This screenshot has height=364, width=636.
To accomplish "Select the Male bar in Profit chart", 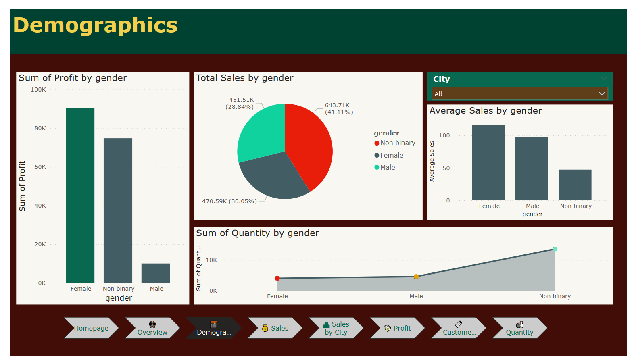I will pos(156,273).
